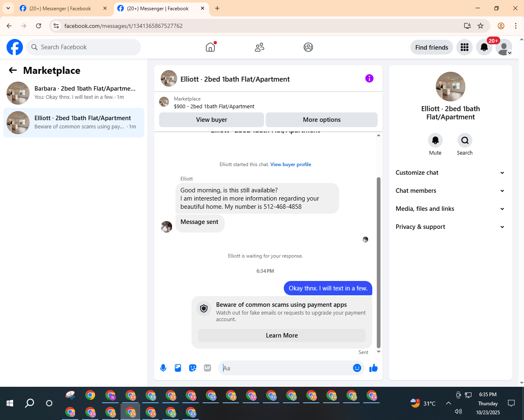The image size is (524, 420).
Task: Open Windows taskbar search
Action: (x=30, y=403)
